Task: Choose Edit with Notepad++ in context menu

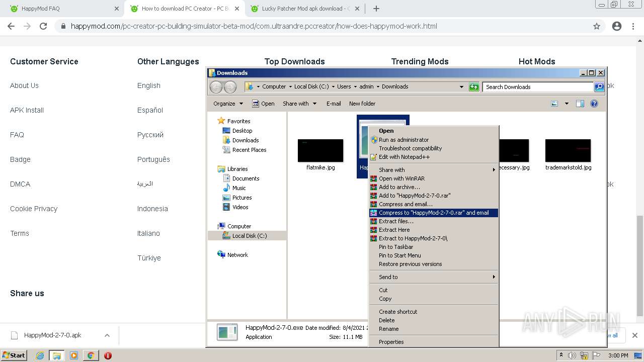Action: [x=434, y=157]
